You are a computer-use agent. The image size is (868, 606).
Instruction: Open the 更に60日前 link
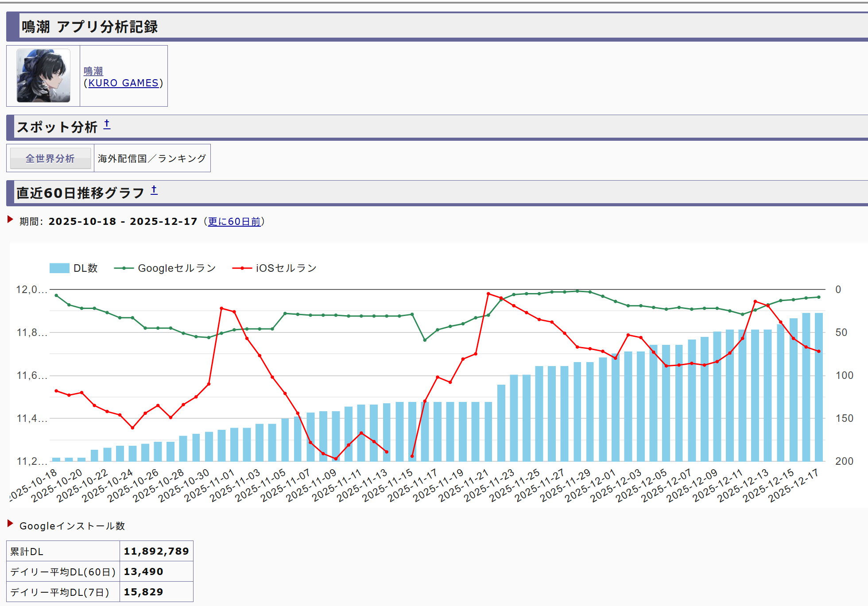point(234,222)
